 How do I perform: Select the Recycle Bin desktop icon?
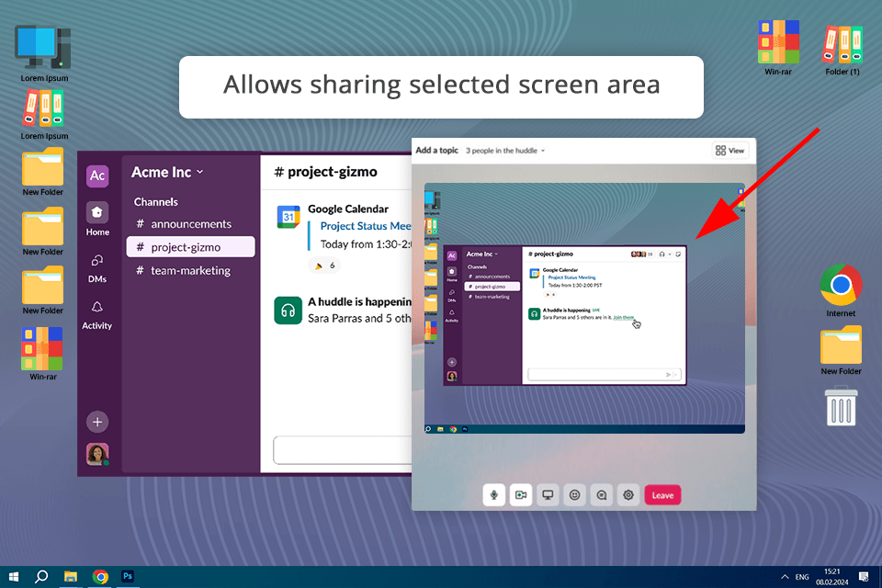click(x=841, y=406)
